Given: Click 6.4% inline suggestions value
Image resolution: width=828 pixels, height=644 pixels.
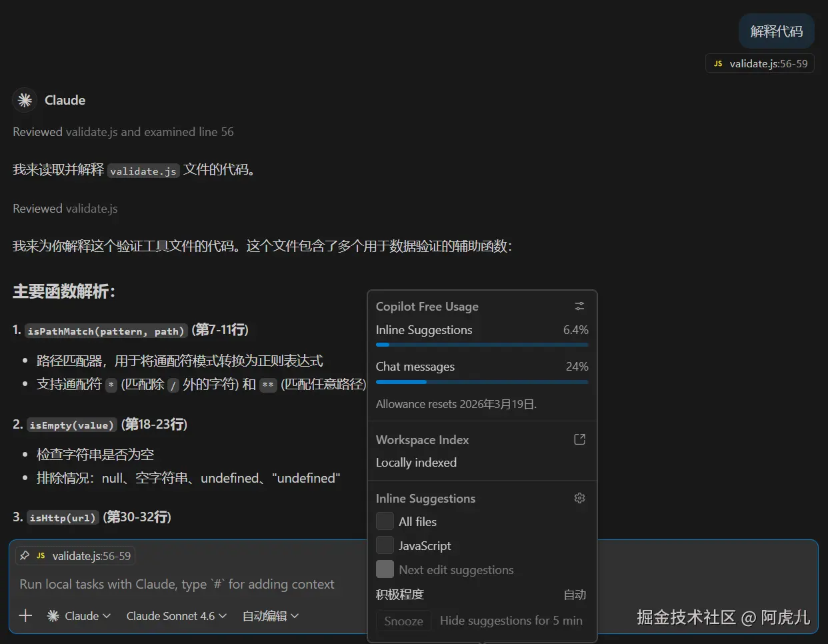Looking at the screenshot, I should click(x=575, y=330).
